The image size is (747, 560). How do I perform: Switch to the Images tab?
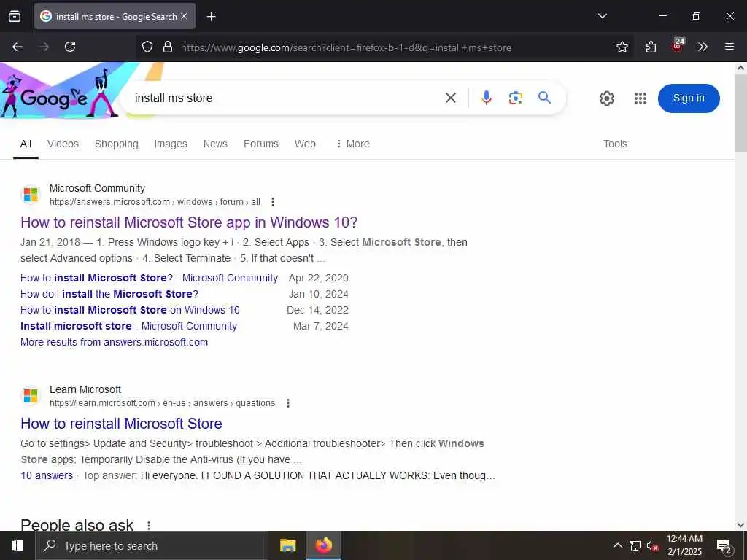click(x=171, y=144)
